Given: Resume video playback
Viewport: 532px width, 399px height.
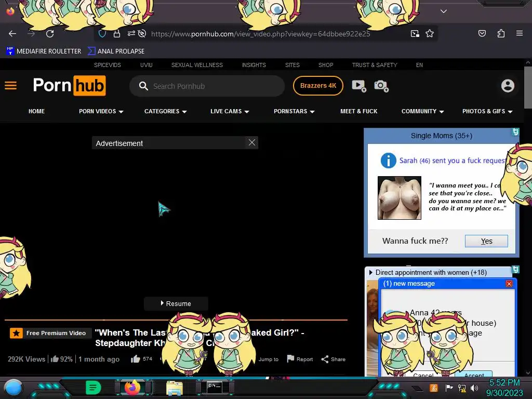Looking at the screenshot, I should click(x=176, y=303).
